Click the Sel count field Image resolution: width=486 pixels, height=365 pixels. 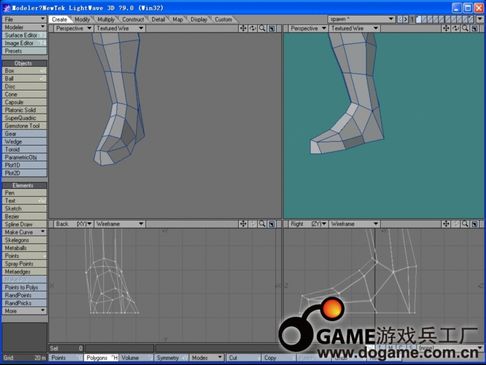[x=66, y=348]
